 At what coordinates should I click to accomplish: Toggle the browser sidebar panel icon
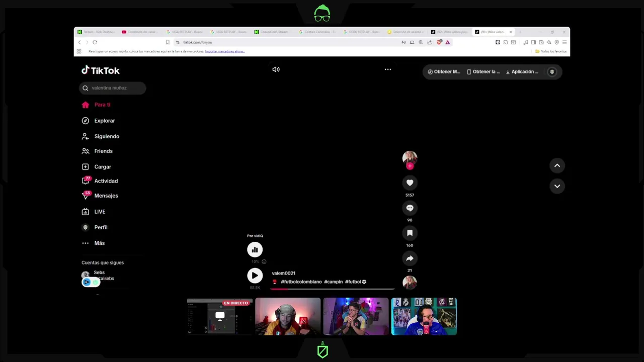[x=533, y=42]
